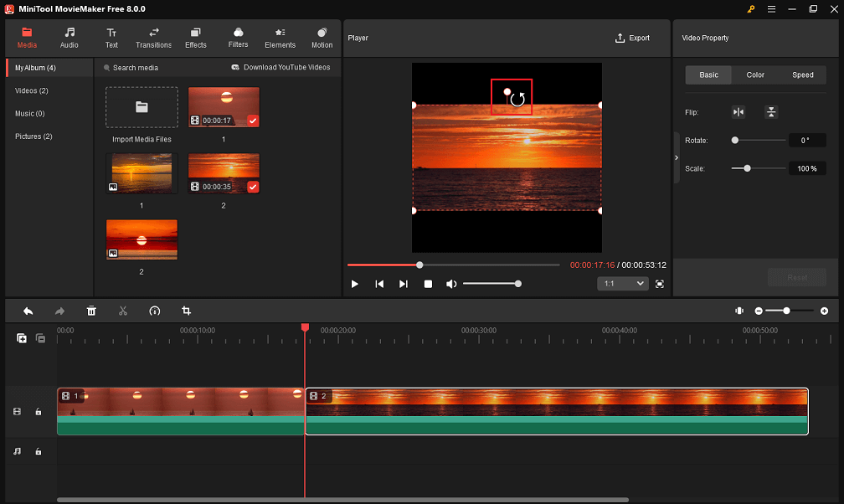The image size is (844, 504).
Task: Play the video preview
Action: (x=354, y=284)
